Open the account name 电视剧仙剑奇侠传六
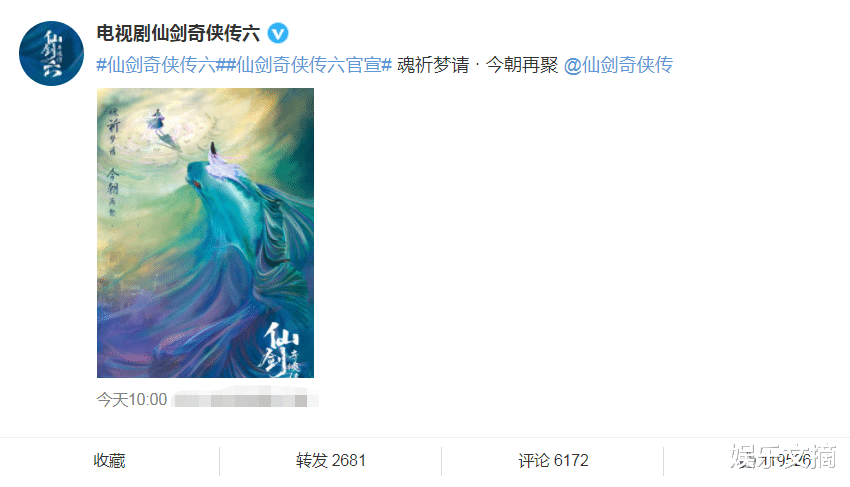The width and height of the screenshot is (850, 487). pos(178,34)
